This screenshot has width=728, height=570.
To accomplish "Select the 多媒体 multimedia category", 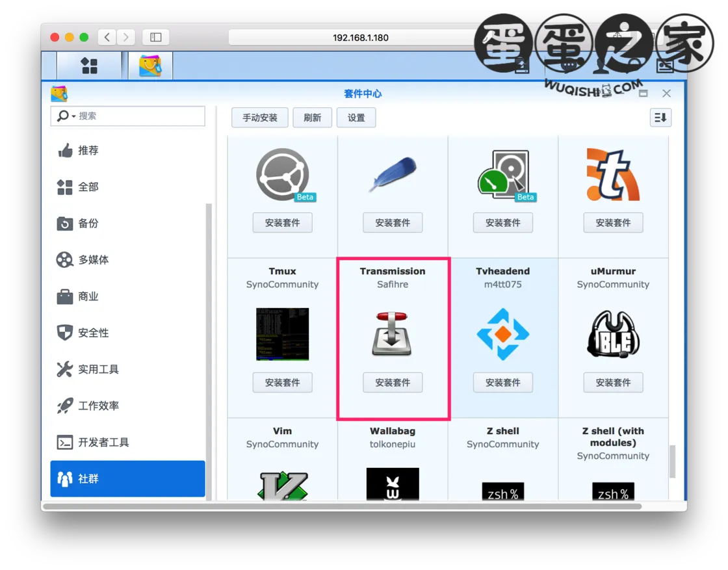I will click(127, 260).
